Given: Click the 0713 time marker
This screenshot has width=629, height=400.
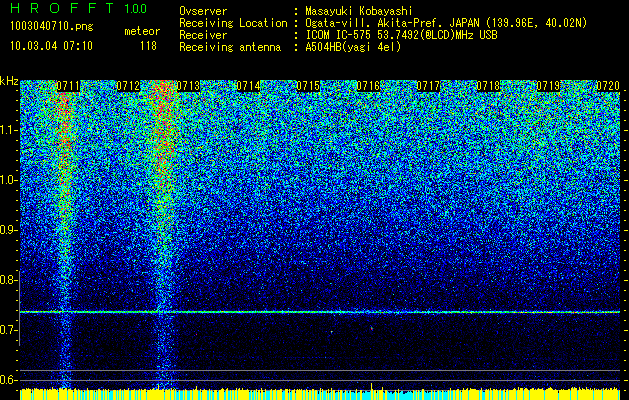Looking at the screenshot, I should coord(188,86).
